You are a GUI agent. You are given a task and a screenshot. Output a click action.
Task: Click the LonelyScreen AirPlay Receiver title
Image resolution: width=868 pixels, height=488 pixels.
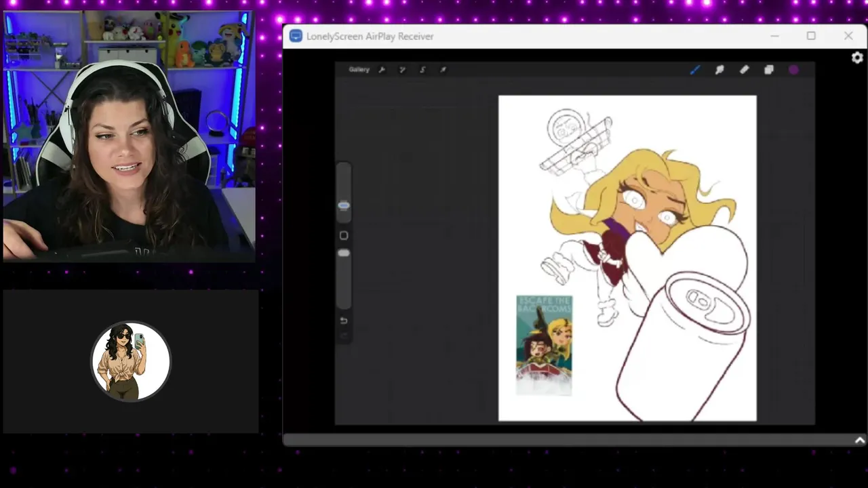[x=370, y=37]
